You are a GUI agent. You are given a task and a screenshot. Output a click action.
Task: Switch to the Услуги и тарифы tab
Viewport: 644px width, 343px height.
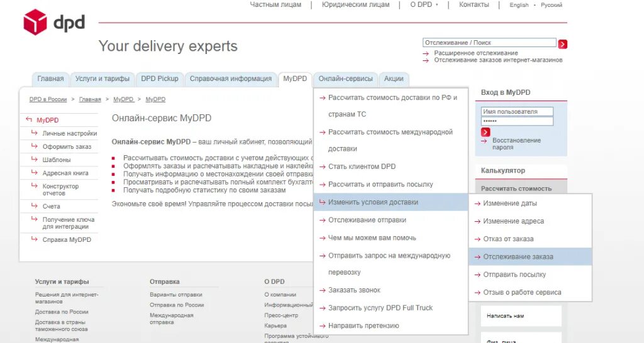coord(103,79)
